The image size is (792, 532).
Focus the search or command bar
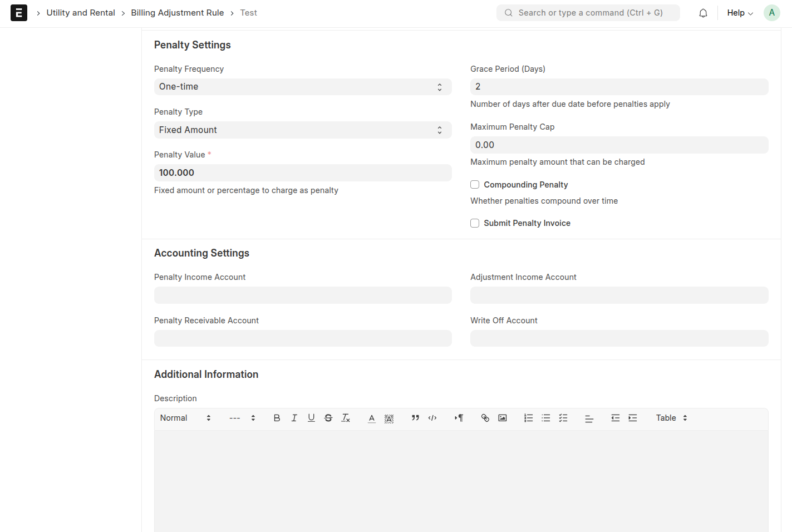588,13
